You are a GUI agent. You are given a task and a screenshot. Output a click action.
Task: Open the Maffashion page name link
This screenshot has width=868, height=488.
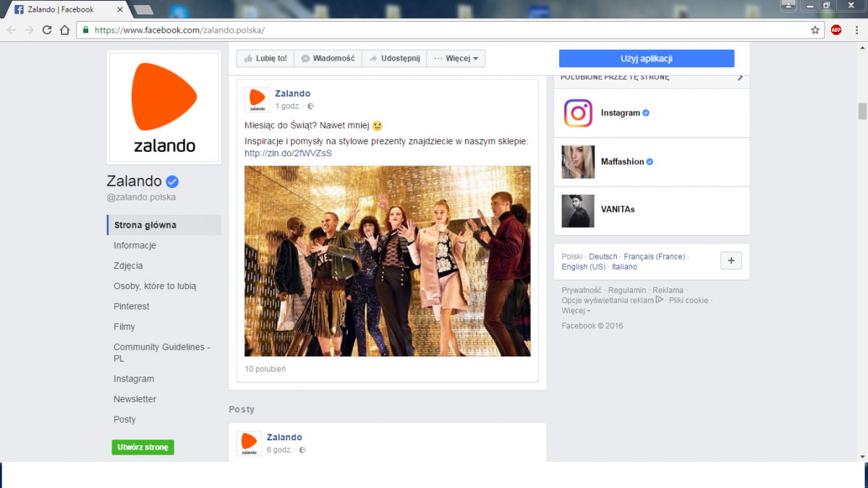pyautogui.click(x=622, y=162)
